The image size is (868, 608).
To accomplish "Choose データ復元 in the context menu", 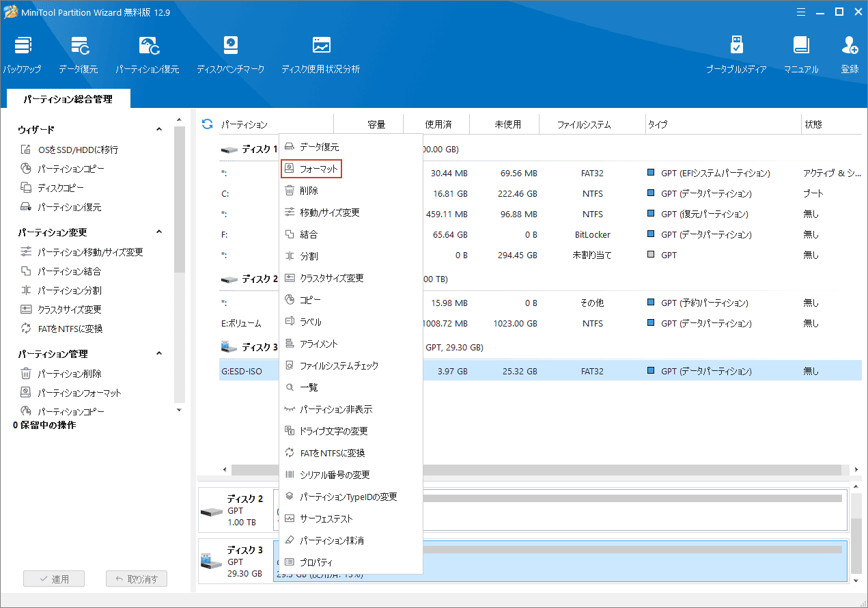I will [351, 147].
